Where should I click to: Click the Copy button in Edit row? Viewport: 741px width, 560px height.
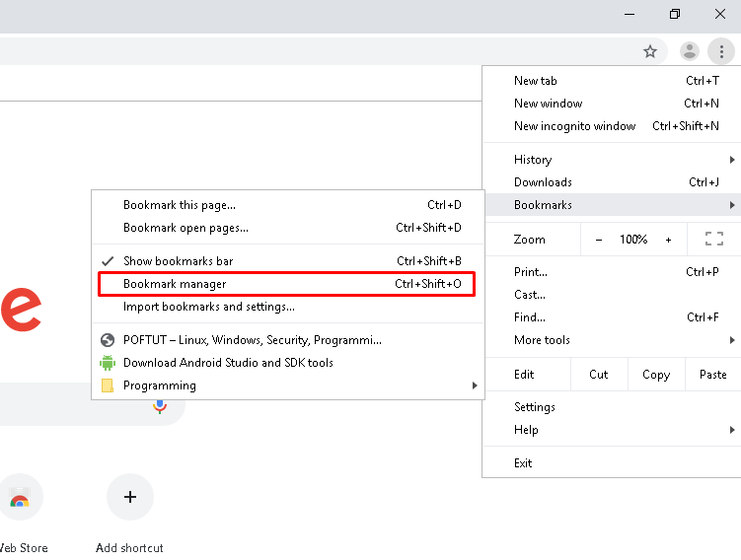656,375
